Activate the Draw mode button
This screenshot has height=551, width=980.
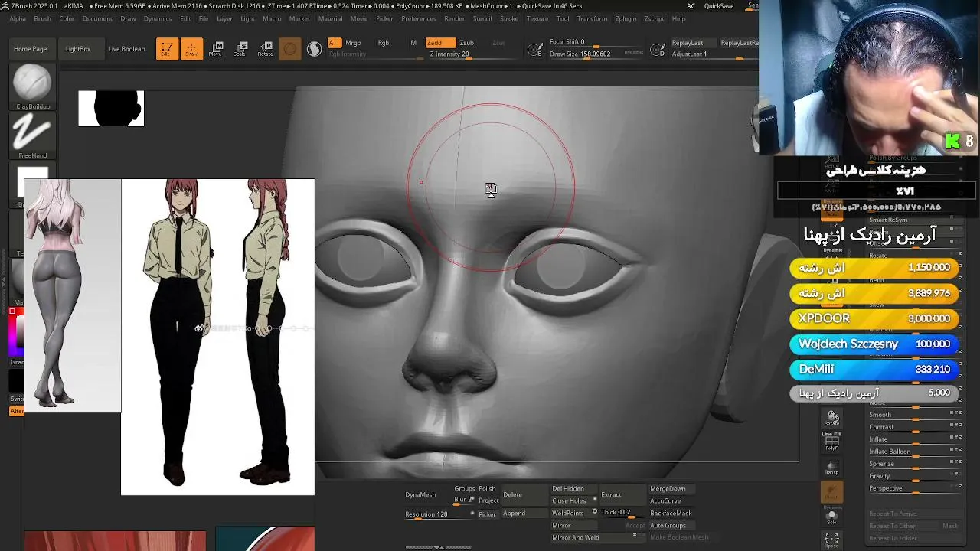pos(191,49)
